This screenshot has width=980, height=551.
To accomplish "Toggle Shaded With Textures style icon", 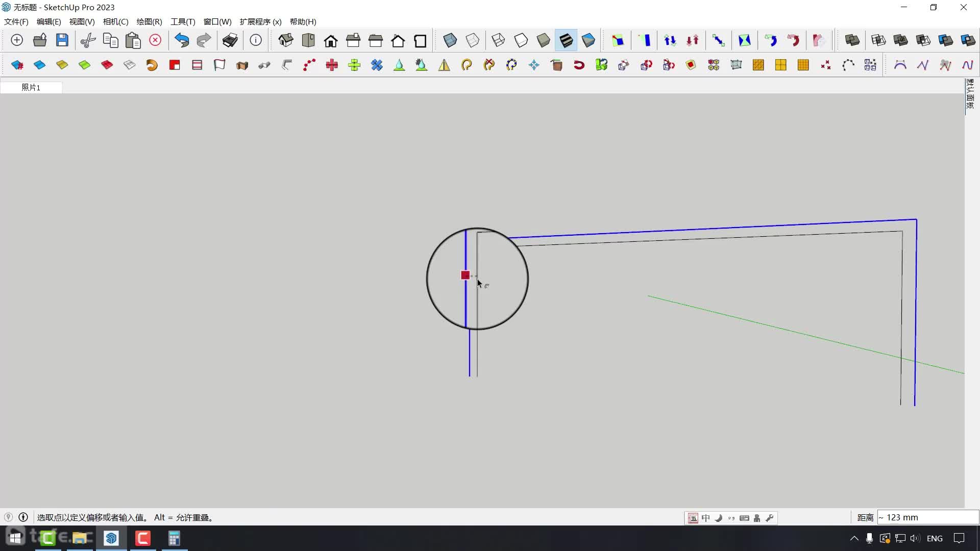I will pos(566,40).
